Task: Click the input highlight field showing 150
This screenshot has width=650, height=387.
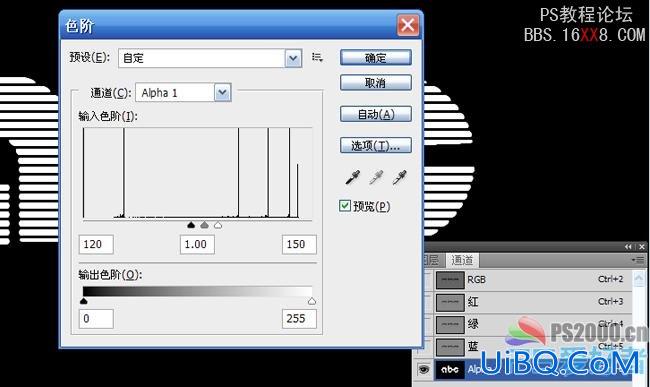Action: coord(299,244)
